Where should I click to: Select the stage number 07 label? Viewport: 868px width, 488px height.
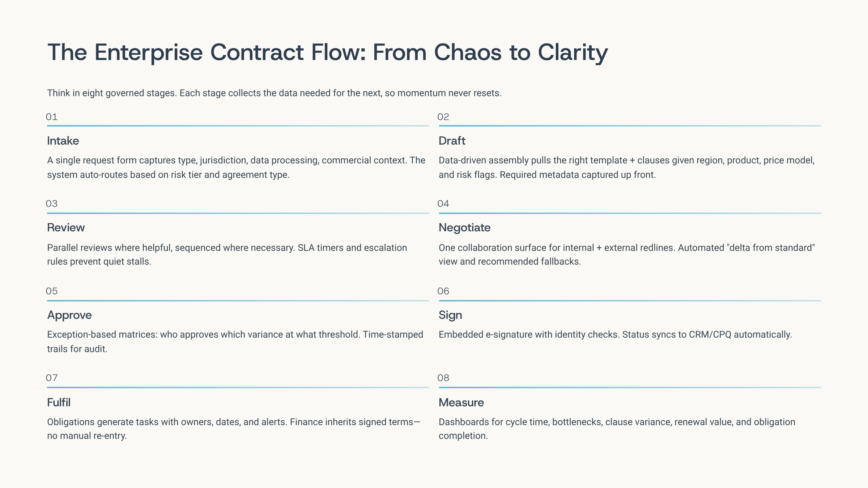[x=52, y=378]
